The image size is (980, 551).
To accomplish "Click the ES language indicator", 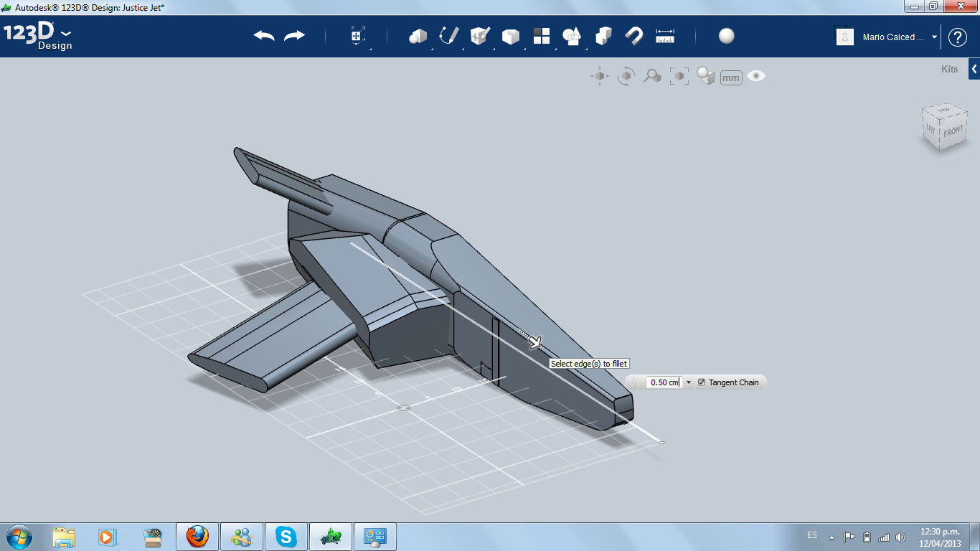I will click(x=812, y=535).
